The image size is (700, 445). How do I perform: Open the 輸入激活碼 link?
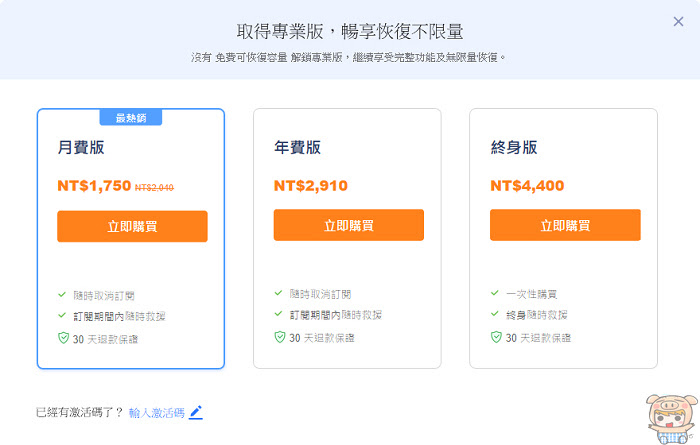pyautogui.click(x=157, y=413)
